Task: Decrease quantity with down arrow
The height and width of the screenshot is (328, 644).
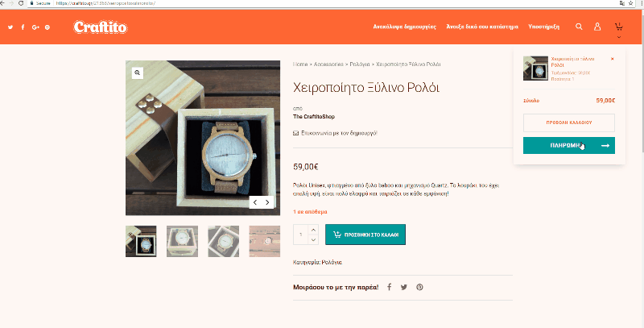Action: (313, 239)
